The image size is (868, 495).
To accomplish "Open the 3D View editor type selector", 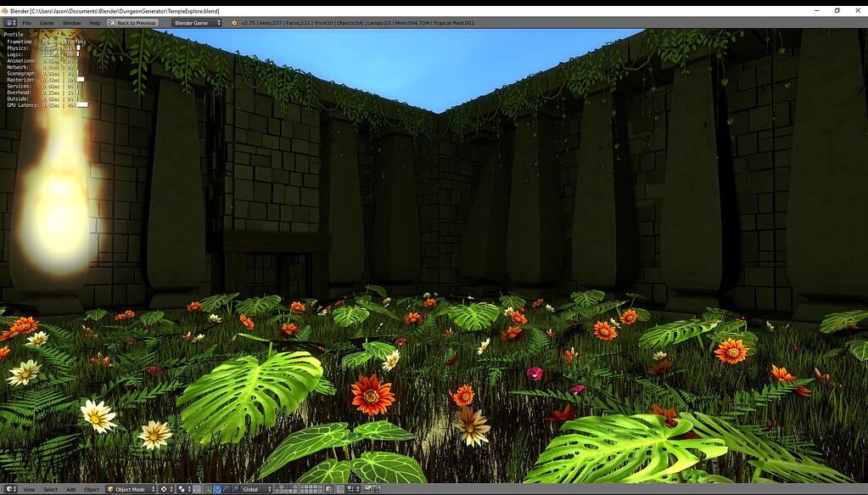I will coord(11,489).
